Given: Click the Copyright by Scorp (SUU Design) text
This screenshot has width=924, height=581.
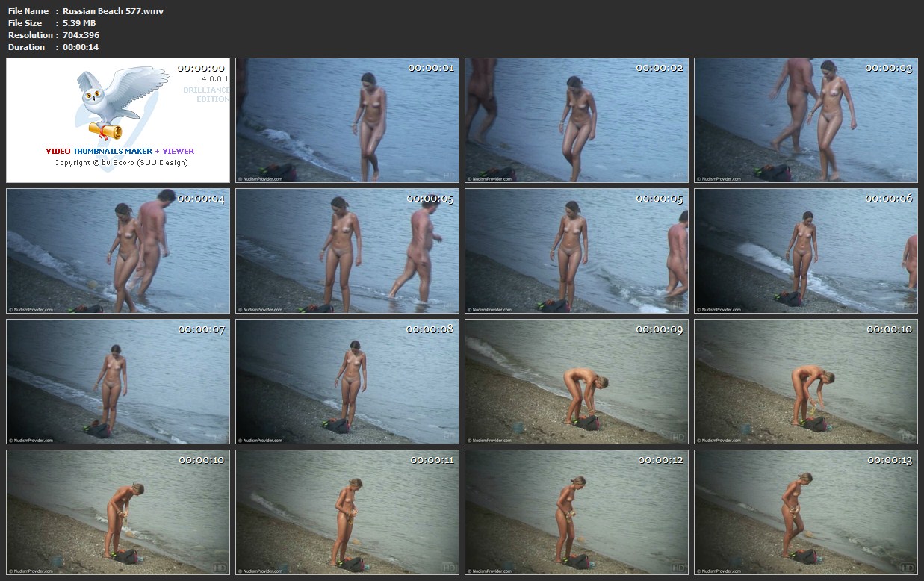Looking at the screenshot, I should pos(121,162).
